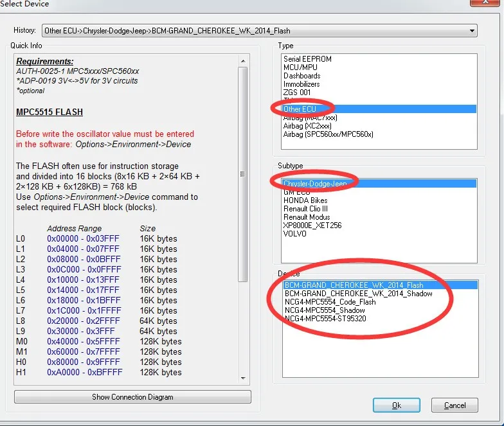Click address range 0x80000 - 0x9FFFF

tap(84, 362)
